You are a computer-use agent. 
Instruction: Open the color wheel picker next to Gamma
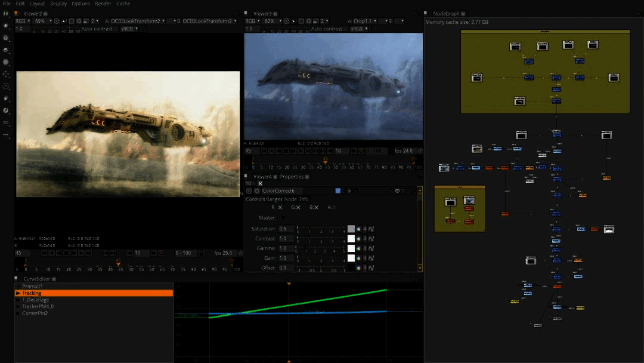pos(358,248)
